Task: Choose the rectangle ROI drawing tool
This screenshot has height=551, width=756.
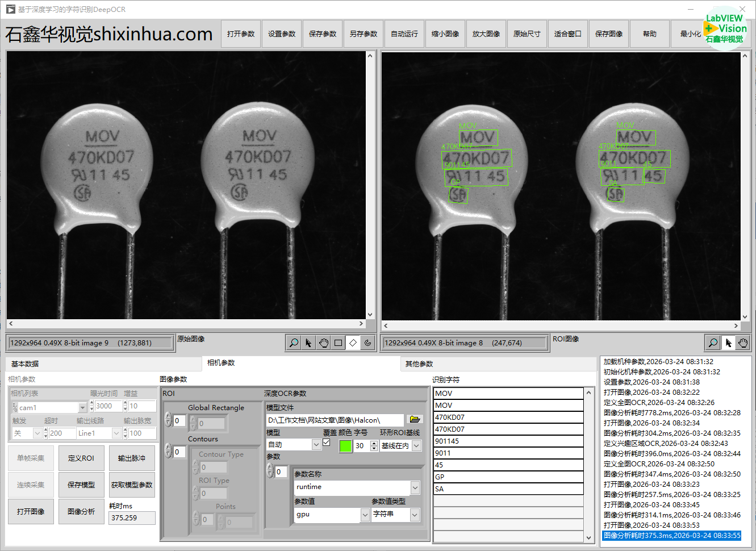Action: [338, 343]
